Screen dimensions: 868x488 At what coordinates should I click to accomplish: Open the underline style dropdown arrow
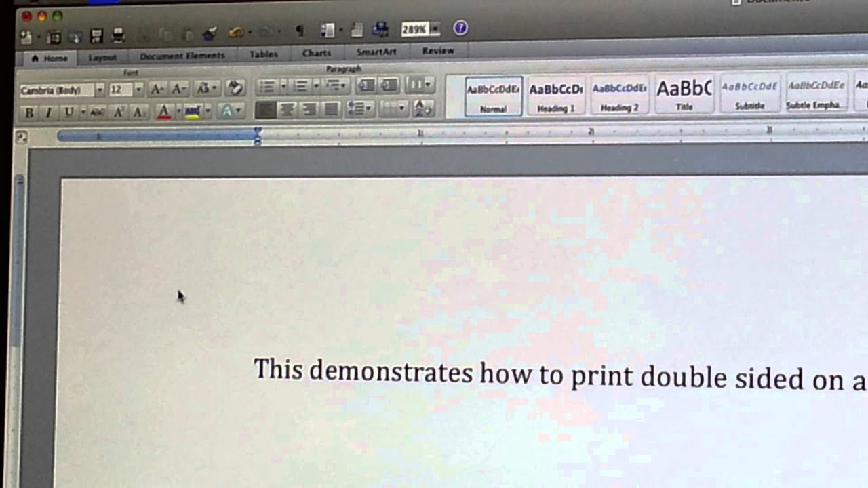click(x=83, y=113)
